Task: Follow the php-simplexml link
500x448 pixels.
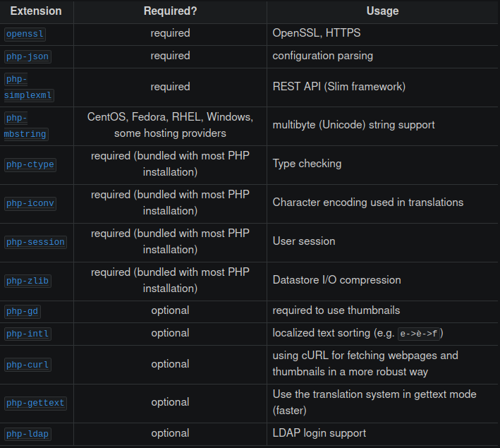Action: 28,87
